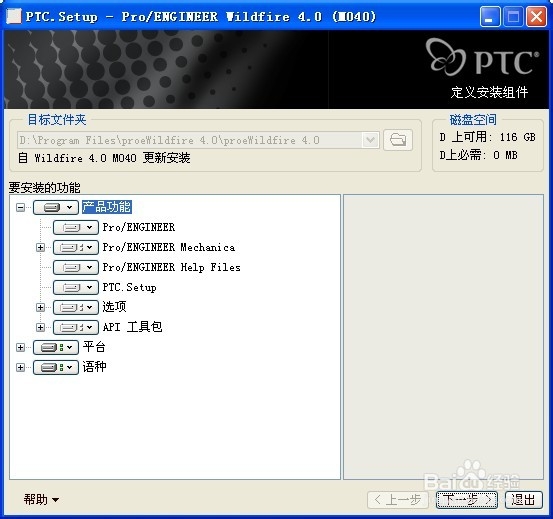Open the 帮助 help menu

[41, 500]
